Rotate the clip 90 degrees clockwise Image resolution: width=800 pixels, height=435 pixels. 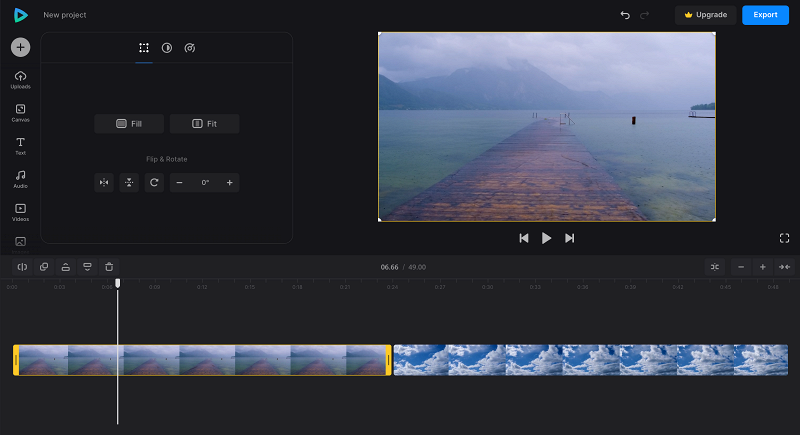pos(154,183)
